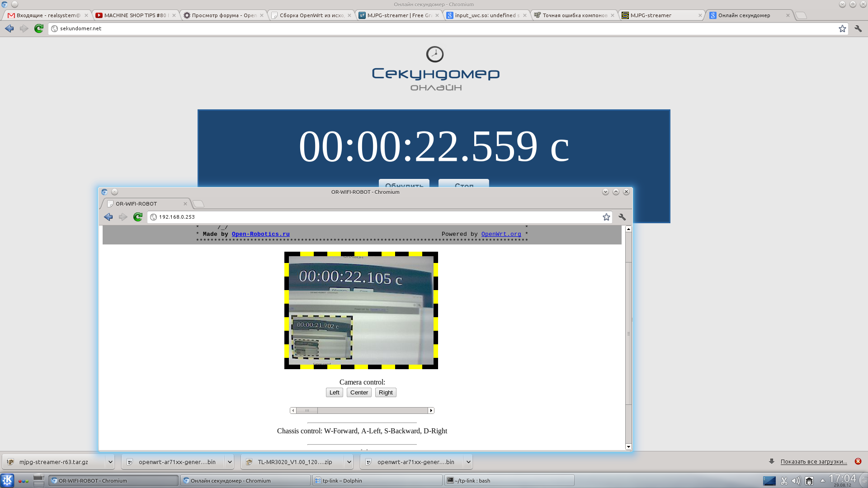The height and width of the screenshot is (488, 868).
Task: Open wrench menu in OR-WIFI-ROBOT window
Action: [x=622, y=217]
